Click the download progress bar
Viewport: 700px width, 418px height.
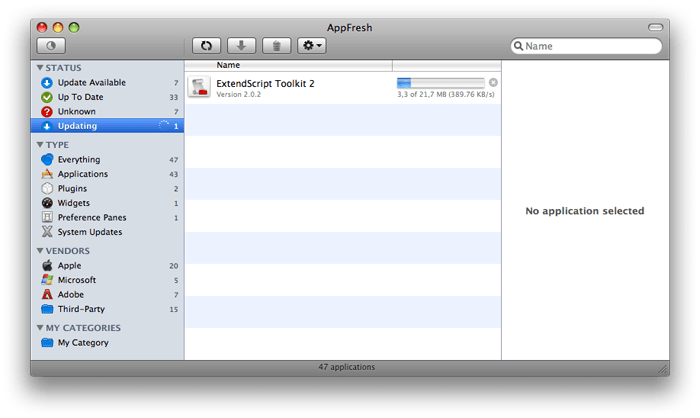tap(440, 83)
